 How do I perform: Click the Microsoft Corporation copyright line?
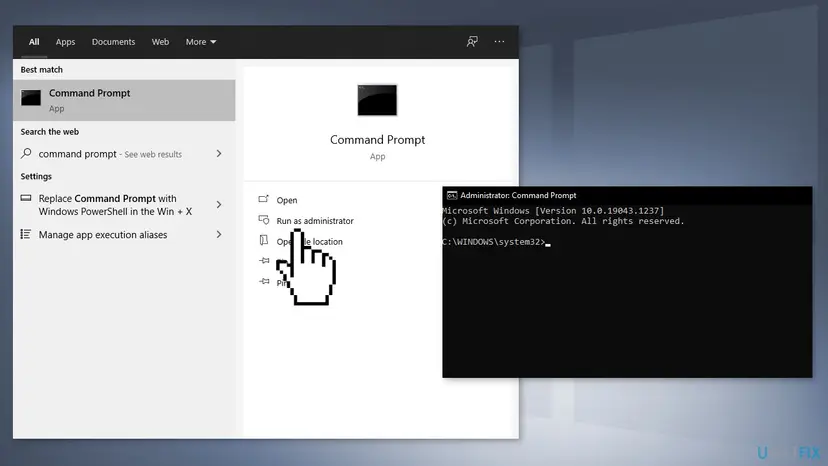[x=563, y=221]
